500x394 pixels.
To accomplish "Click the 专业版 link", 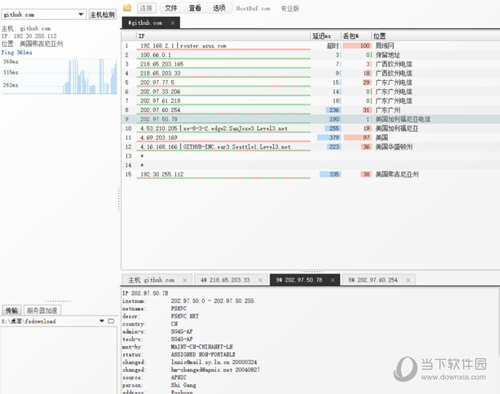I will pos(290,8).
